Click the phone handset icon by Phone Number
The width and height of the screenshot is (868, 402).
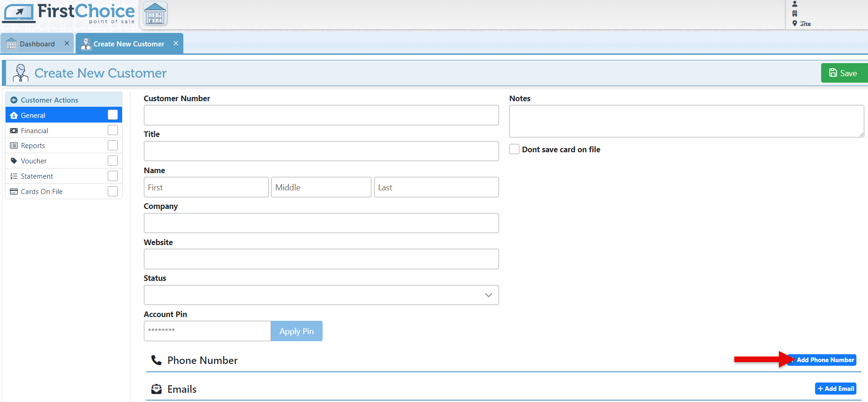(156, 360)
